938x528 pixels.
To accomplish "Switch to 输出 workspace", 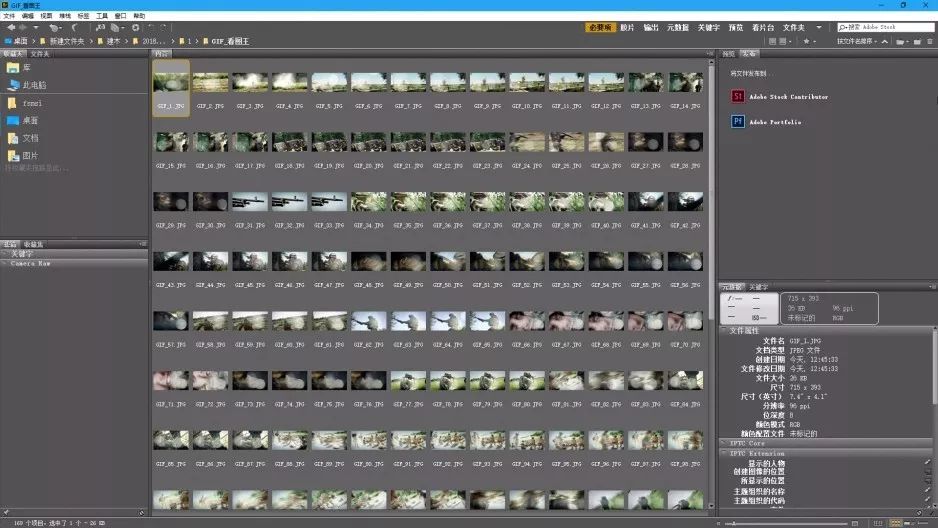I will 651,28.
